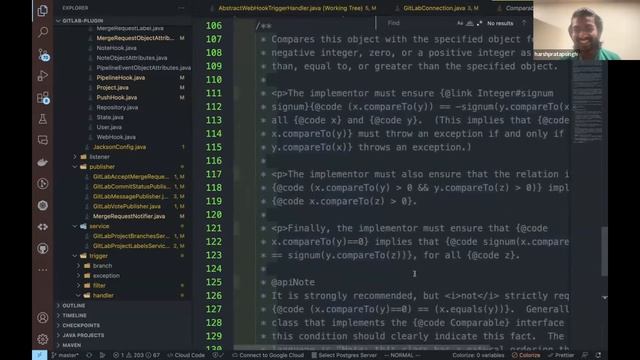Viewport: 640px width, 360px height.
Task: Click the notifications bell icon in the status bar
Action: coord(598,355)
